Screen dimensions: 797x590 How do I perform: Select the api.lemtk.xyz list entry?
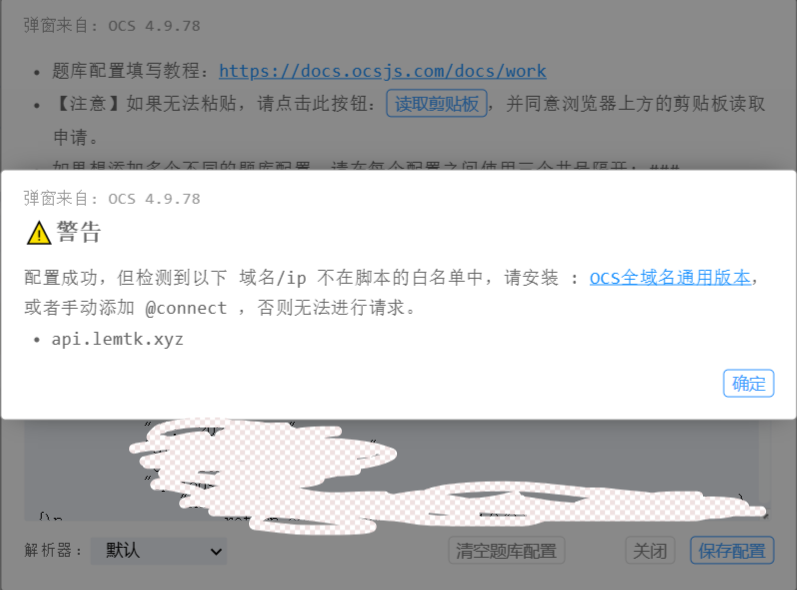click(x=117, y=339)
